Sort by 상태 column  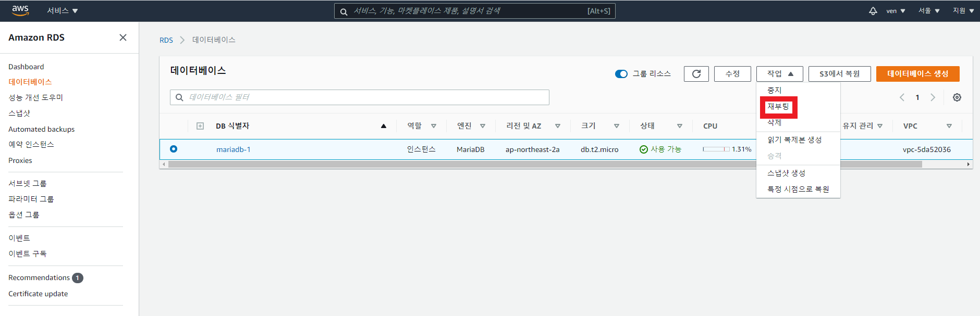[680, 126]
